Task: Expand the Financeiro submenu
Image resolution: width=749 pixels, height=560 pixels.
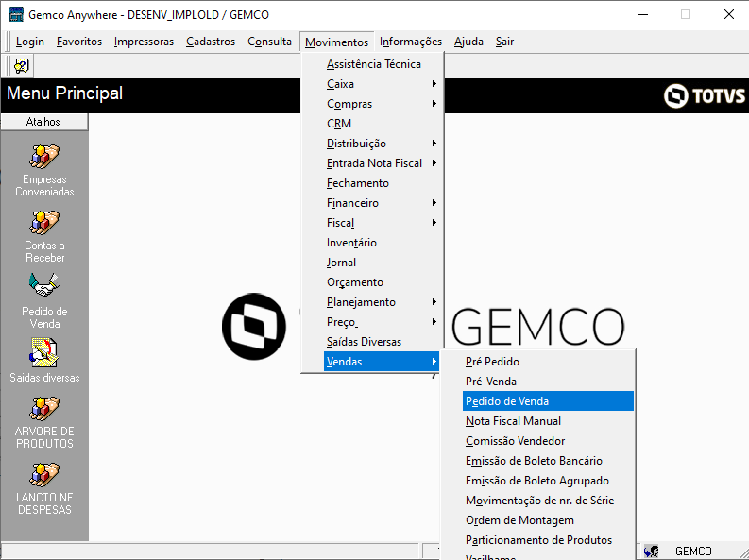Action: (373, 203)
